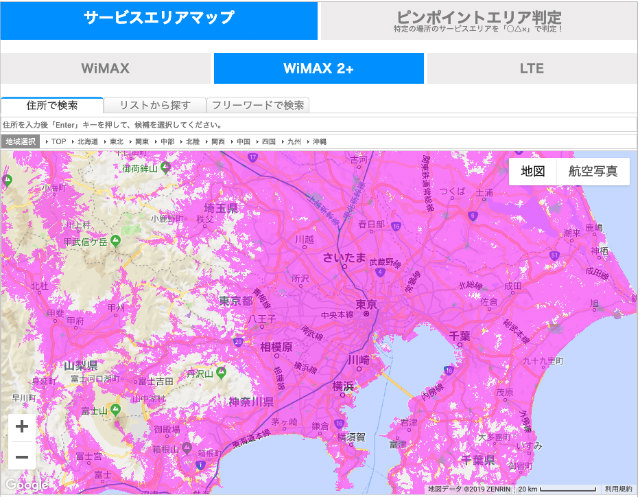Click the 八王子 city label on map
This screenshot has width=640, height=497.
click(262, 318)
